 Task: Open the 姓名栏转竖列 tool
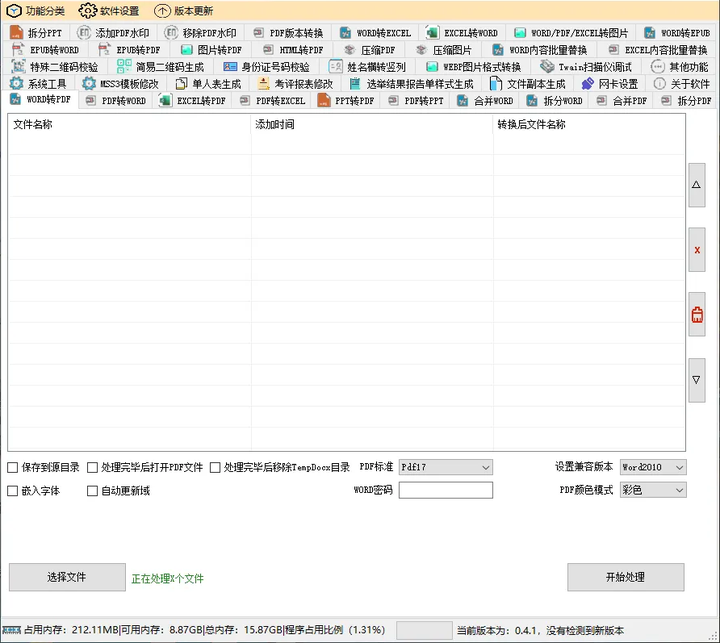(x=367, y=67)
